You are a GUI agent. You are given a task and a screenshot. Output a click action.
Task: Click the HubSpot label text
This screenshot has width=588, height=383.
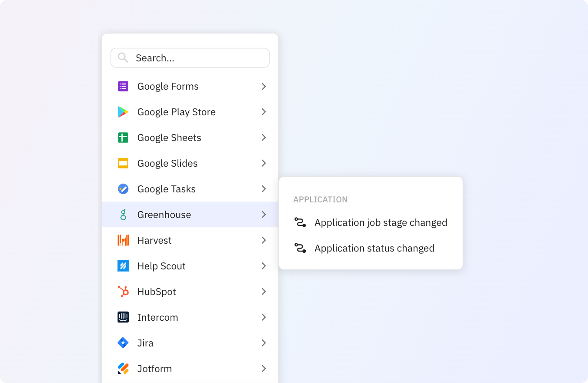click(157, 292)
